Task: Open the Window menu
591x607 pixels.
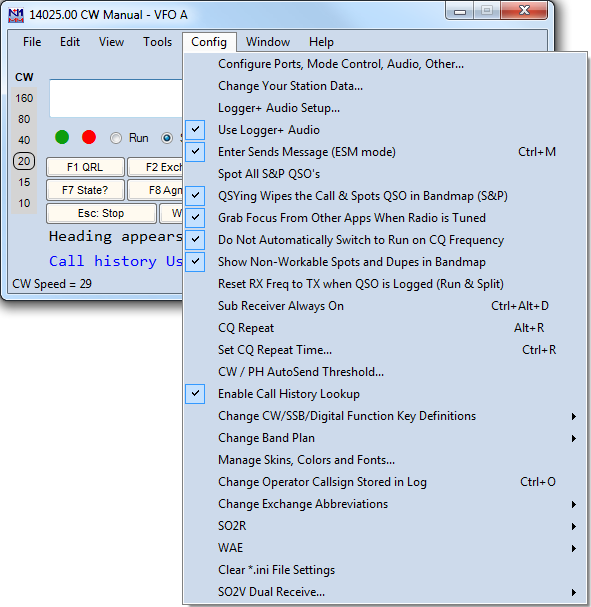Action: click(x=268, y=42)
